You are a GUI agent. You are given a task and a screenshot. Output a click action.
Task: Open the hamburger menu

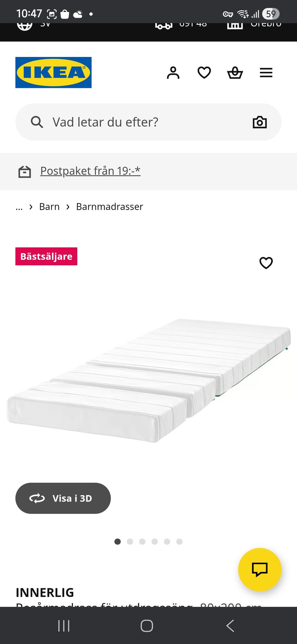click(266, 73)
